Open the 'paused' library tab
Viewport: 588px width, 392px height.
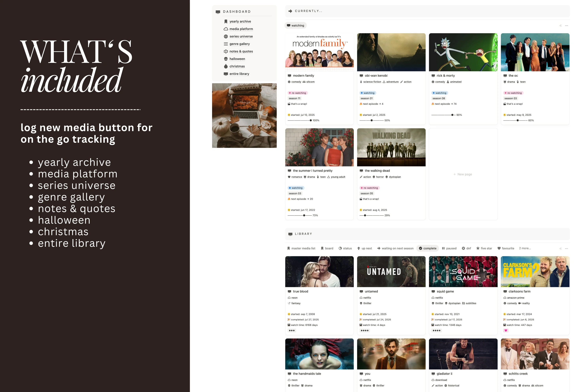pyautogui.click(x=449, y=248)
